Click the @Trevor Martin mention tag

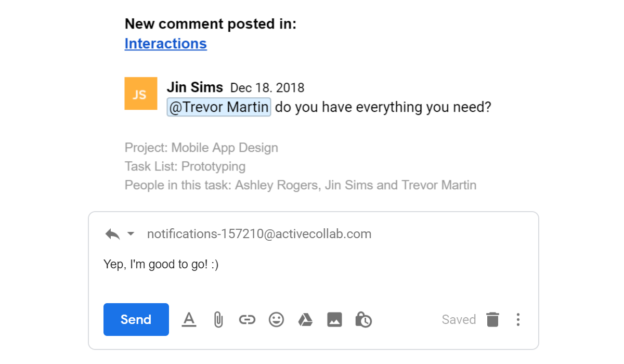point(219,107)
